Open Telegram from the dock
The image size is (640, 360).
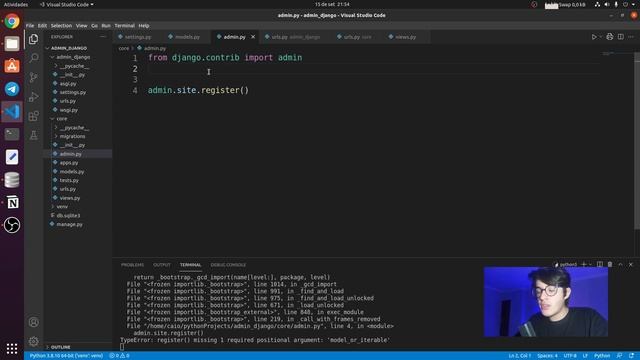point(12,89)
